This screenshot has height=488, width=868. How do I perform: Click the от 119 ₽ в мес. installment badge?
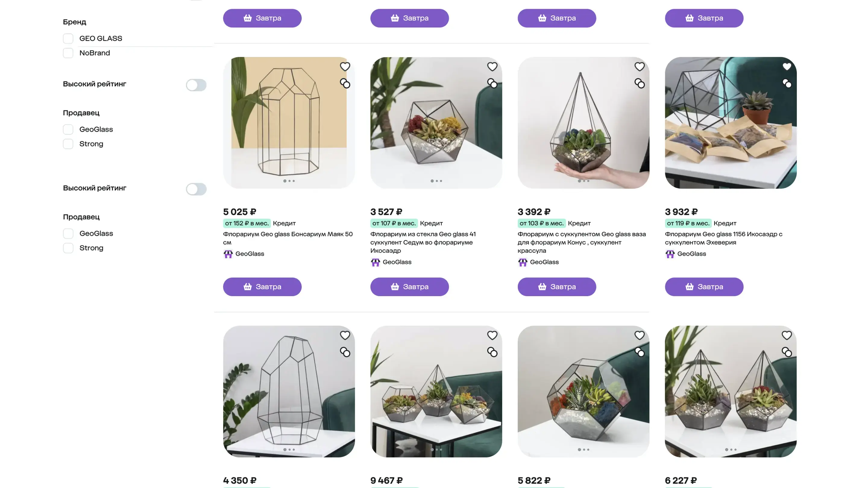pos(688,223)
